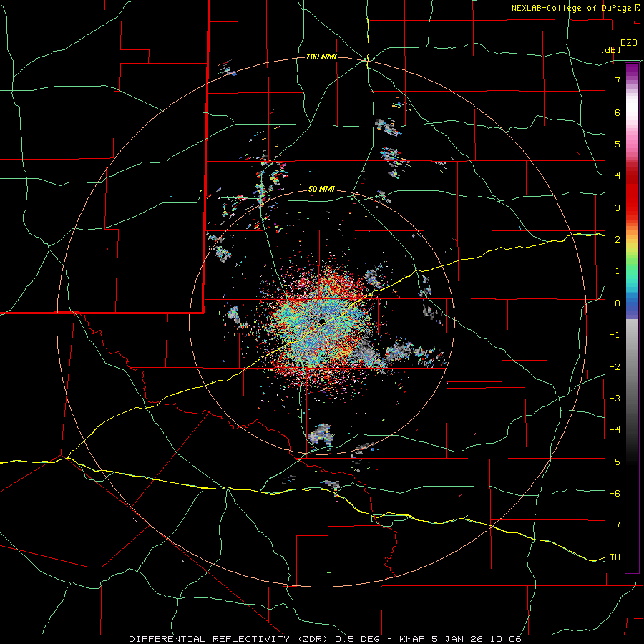Click the 50 NMI range ring label
Screen dimensions: 644x644
[x=321, y=189]
